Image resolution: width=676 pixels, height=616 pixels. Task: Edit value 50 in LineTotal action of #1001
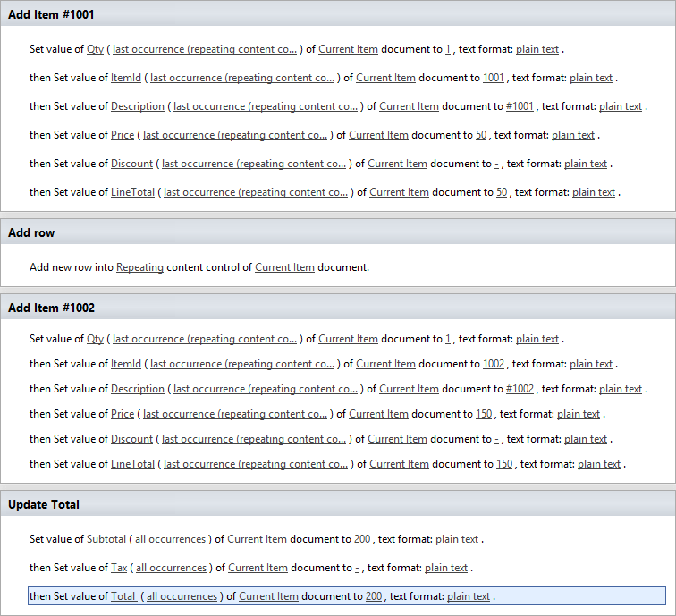click(x=502, y=192)
